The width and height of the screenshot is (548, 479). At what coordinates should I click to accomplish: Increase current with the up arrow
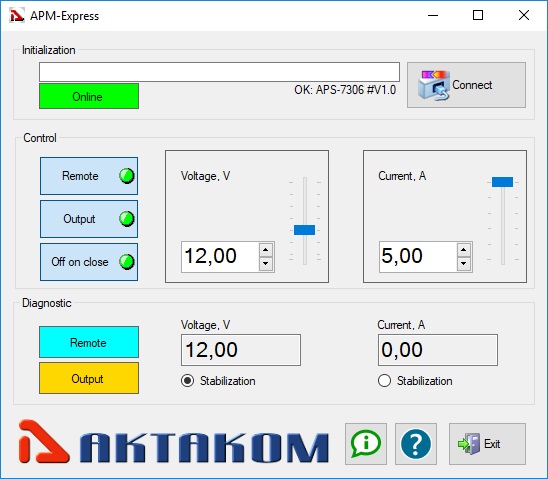(463, 250)
